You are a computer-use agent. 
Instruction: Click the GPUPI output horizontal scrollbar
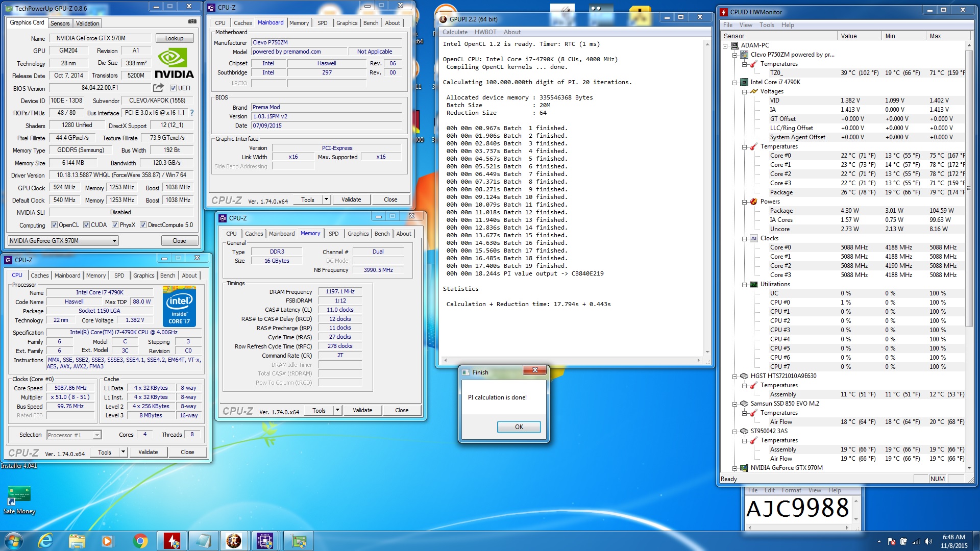click(572, 360)
